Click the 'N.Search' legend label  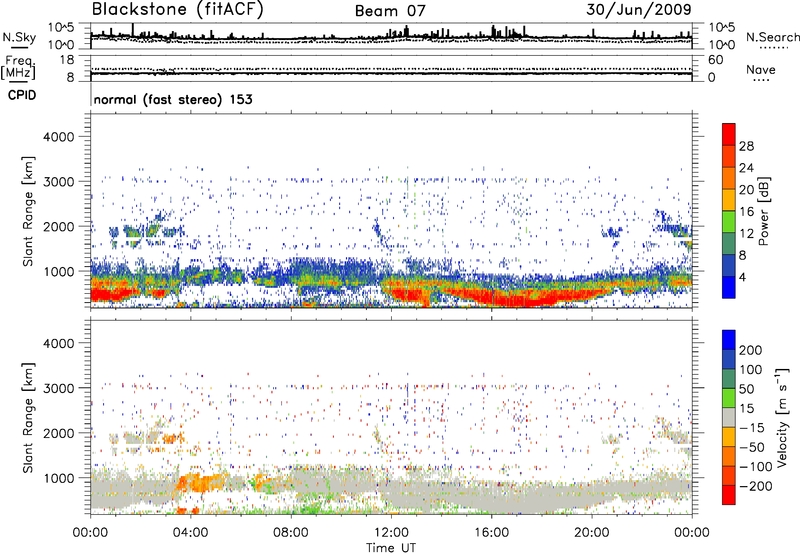772,37
